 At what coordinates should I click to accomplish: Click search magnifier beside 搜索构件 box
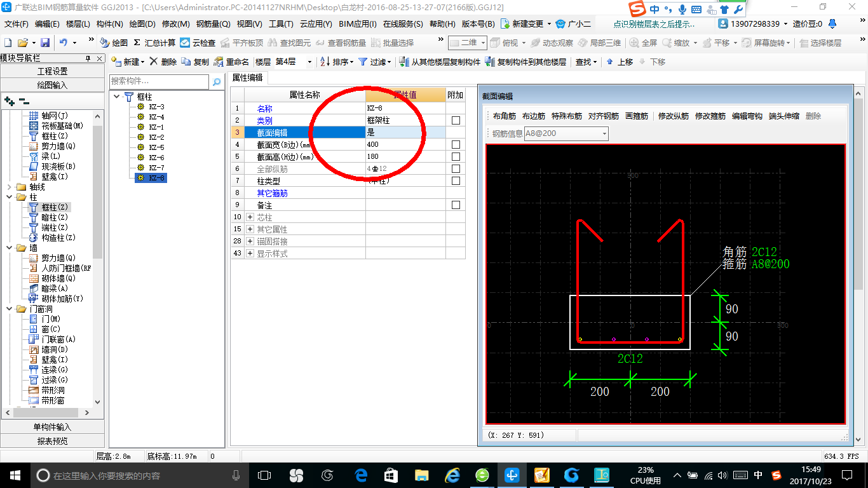coord(216,81)
